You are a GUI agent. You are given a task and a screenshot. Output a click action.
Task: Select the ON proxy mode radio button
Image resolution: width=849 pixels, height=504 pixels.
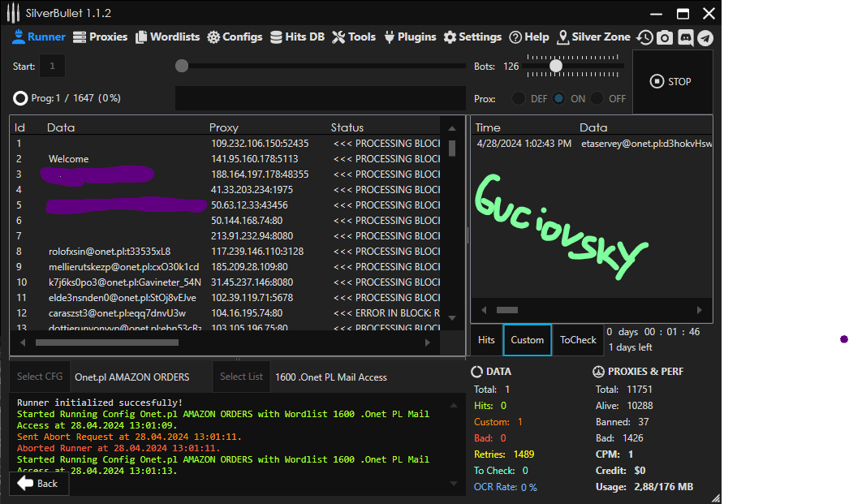pyautogui.click(x=559, y=98)
